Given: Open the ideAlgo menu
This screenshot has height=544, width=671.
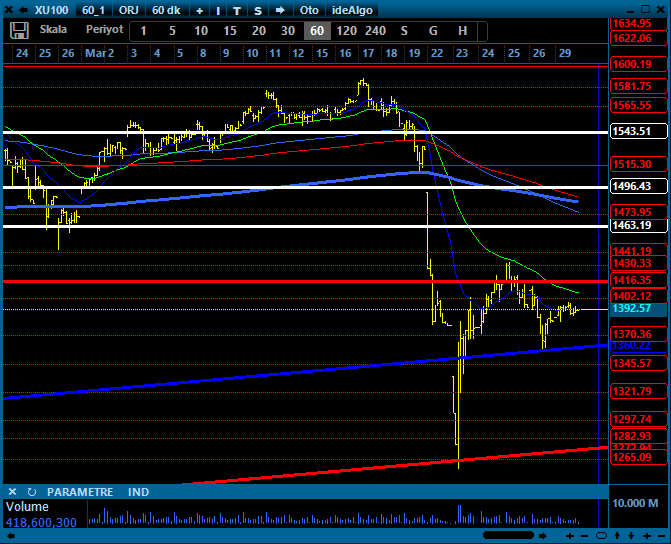Looking at the screenshot, I should click(352, 10).
